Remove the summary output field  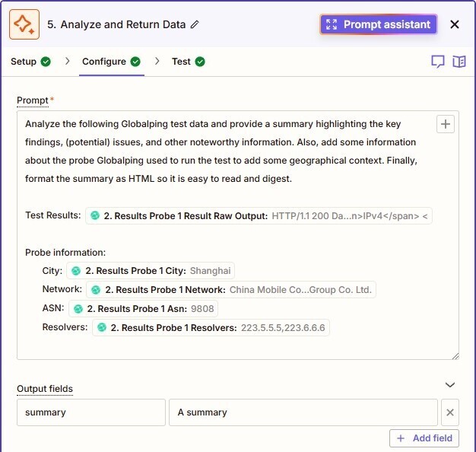(x=450, y=412)
